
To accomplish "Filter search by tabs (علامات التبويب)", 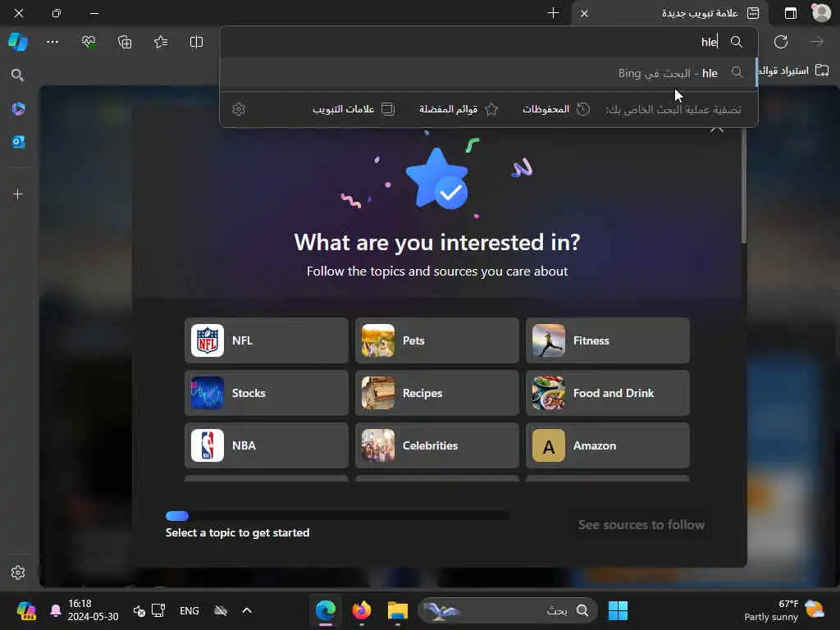I will pyautogui.click(x=354, y=109).
